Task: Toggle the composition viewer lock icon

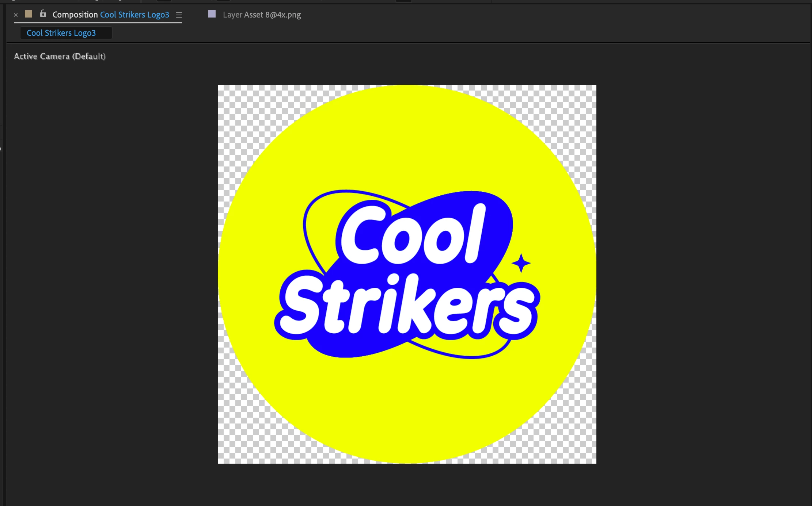Action: (43, 14)
